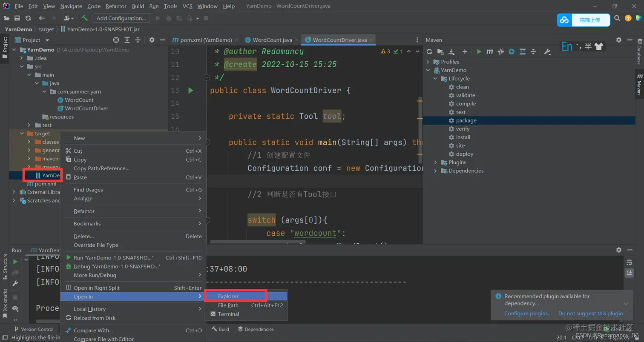This screenshot has width=644, height=342.
Task: Open Run panel gear settings
Action: click(x=619, y=250)
